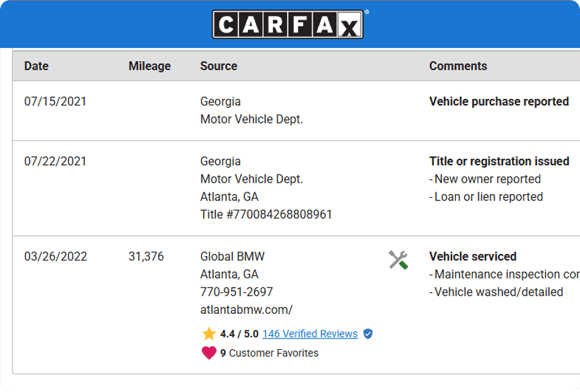Click Atlanta, GA under Global BMW
The width and height of the screenshot is (580, 392).
[x=229, y=274]
